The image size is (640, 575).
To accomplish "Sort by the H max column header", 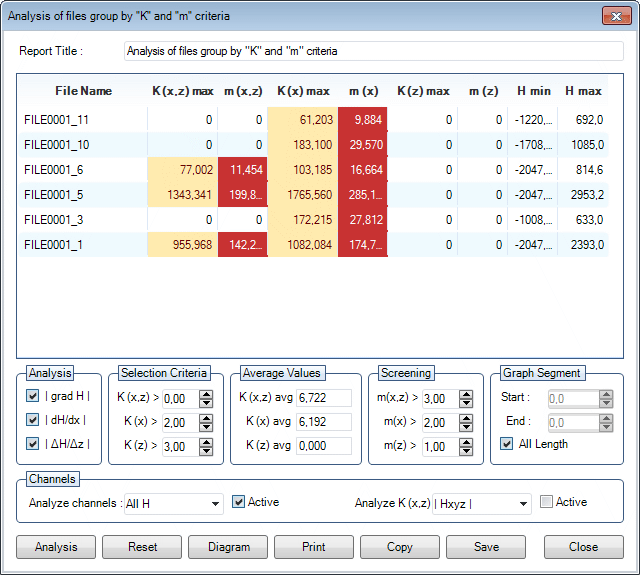I will click(582, 91).
